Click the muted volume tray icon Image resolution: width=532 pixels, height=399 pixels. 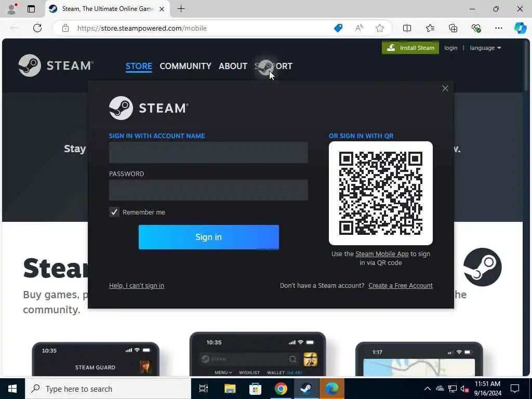pos(465,389)
